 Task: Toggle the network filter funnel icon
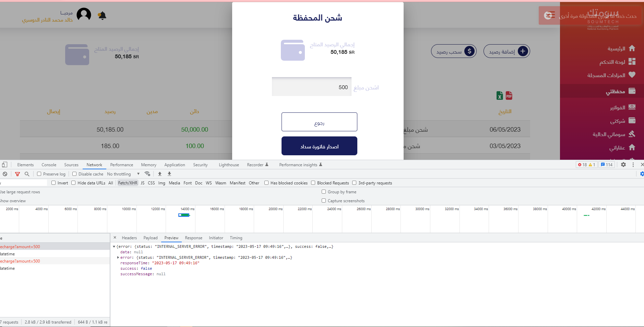pyautogui.click(x=17, y=174)
